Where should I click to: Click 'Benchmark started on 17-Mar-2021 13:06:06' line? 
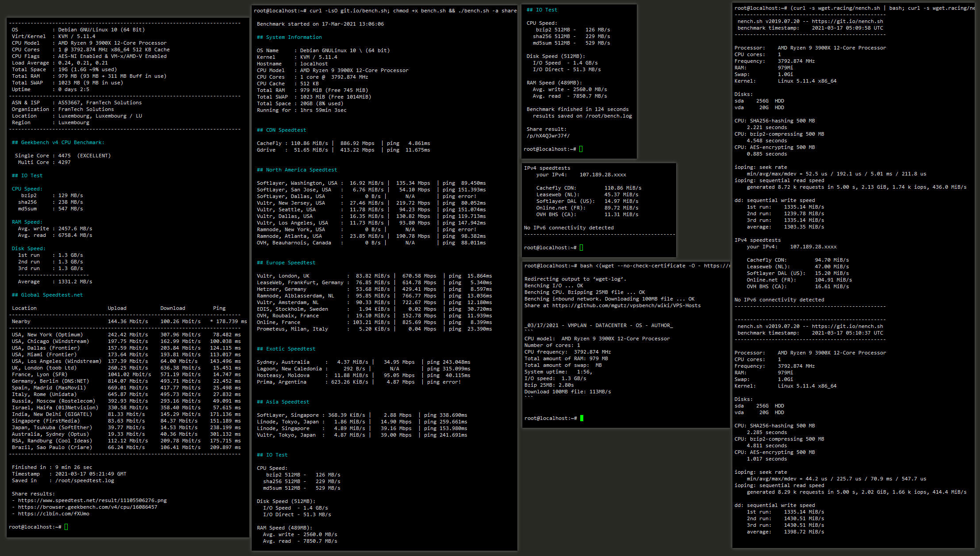pyautogui.click(x=320, y=24)
